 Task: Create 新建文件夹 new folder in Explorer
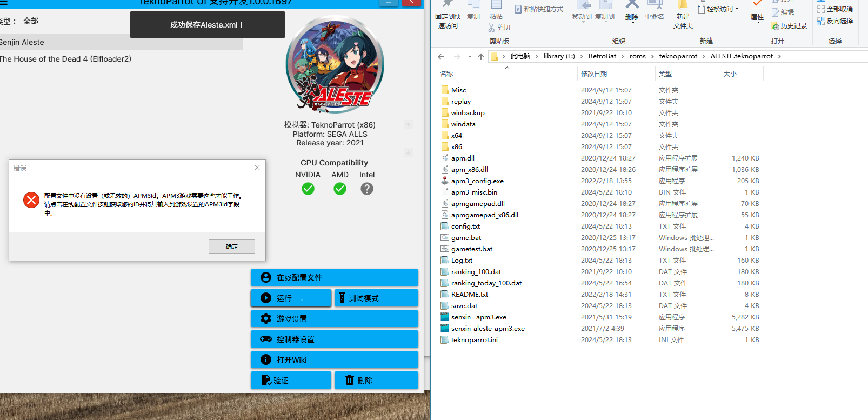pyautogui.click(x=683, y=16)
